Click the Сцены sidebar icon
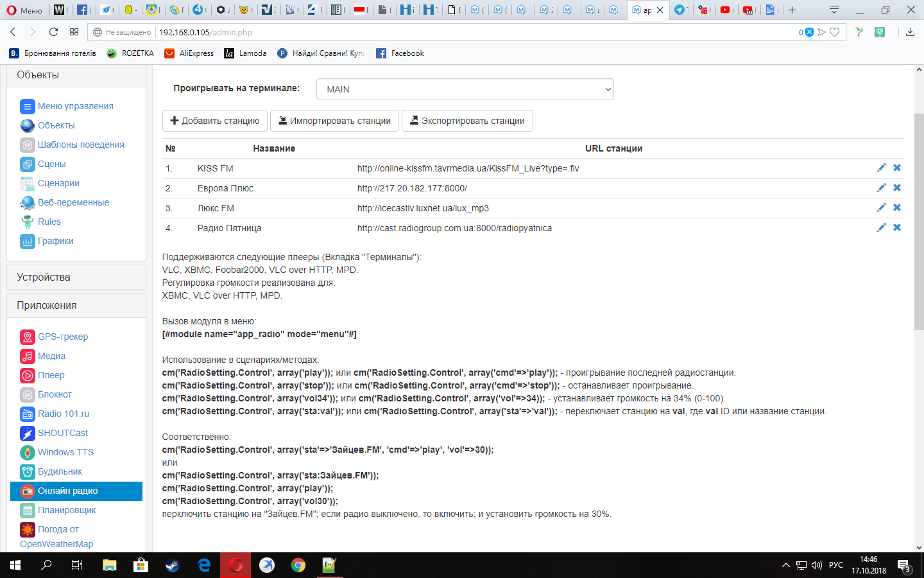 [x=28, y=164]
